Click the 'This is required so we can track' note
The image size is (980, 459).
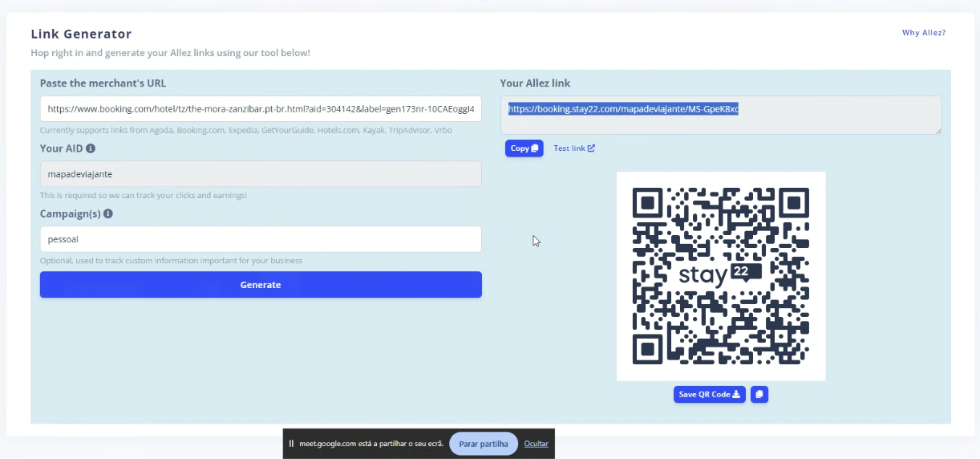tap(144, 195)
